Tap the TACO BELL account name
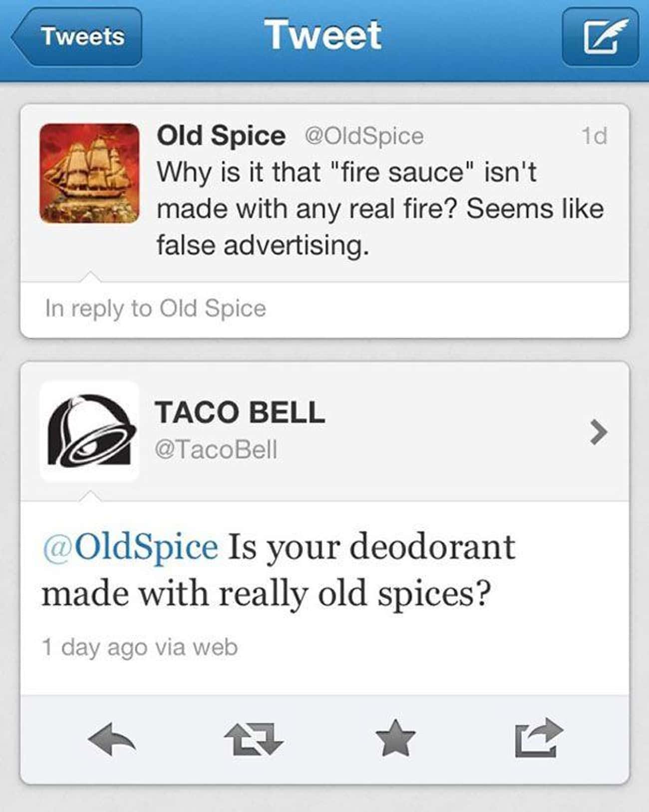The image size is (649, 812). [240, 413]
